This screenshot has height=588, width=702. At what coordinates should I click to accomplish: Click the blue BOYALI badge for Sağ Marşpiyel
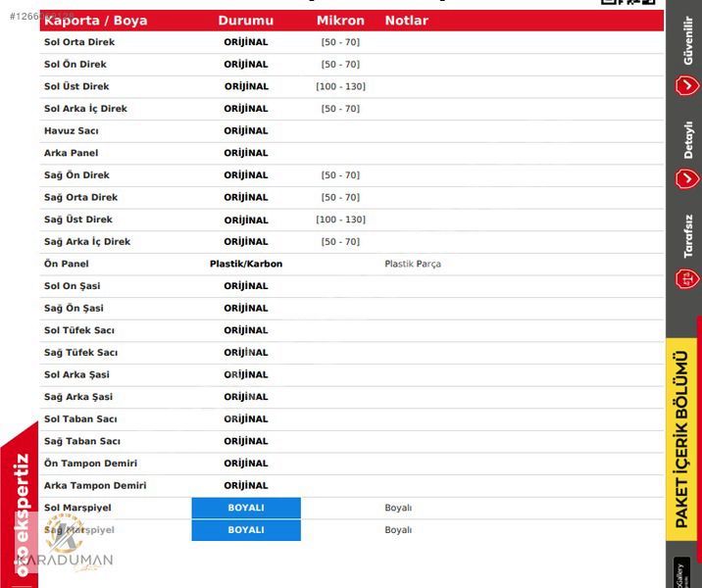[246, 530]
